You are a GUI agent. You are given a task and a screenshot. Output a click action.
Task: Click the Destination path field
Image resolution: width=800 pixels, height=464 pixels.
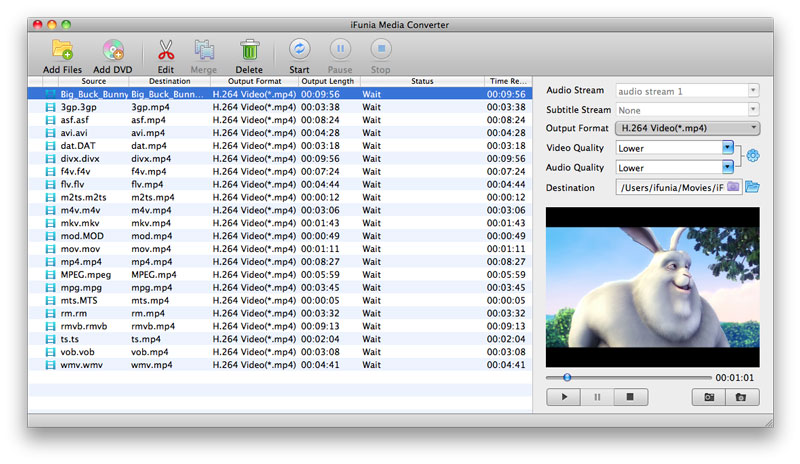(670, 187)
